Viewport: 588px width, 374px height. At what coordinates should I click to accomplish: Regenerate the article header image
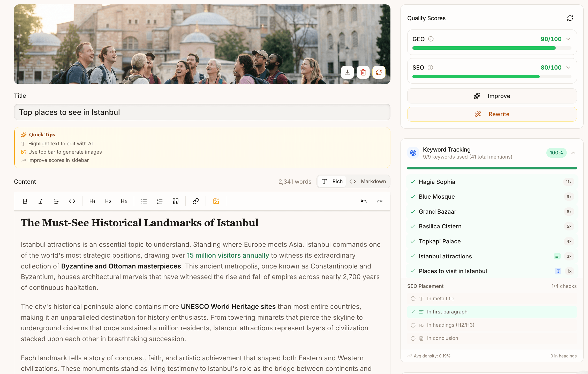(379, 72)
